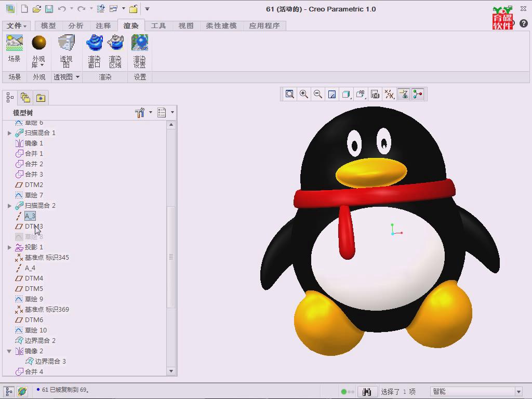Switch to the 模型 ribbon tab

48,26
